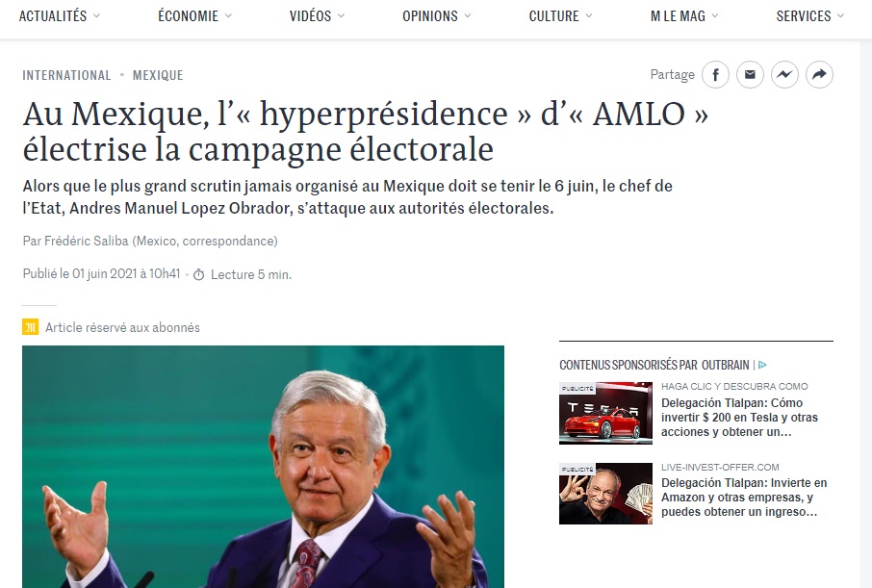Open the Mexique category link
The width and height of the screenshot is (872, 588).
(x=158, y=75)
